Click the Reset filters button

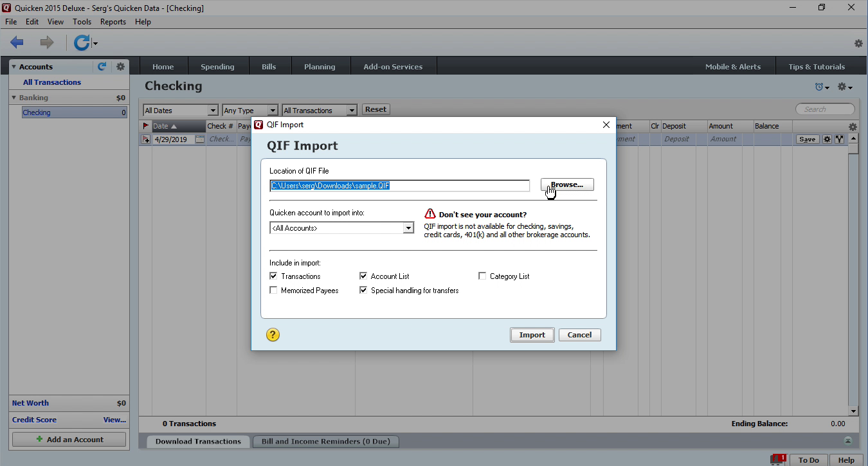375,109
